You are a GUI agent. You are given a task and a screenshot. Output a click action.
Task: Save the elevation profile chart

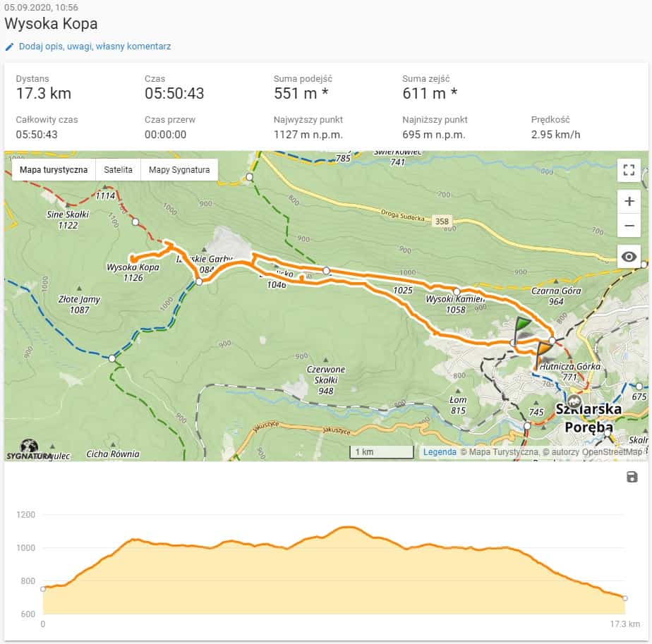point(632,478)
